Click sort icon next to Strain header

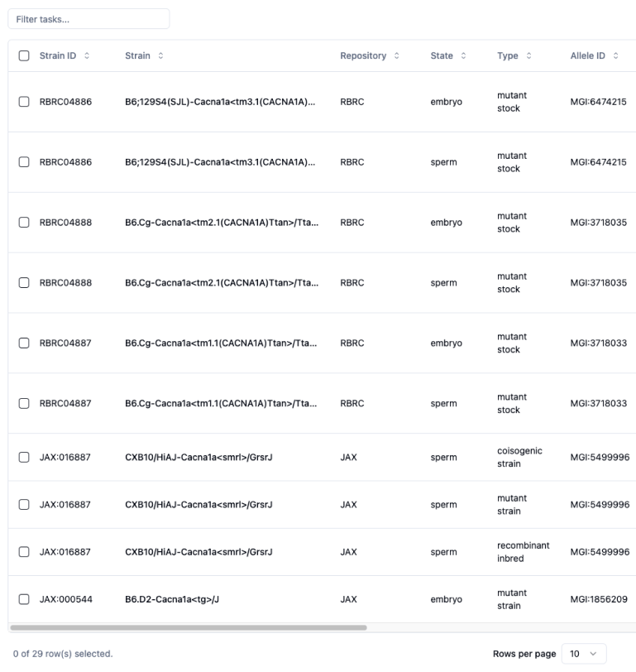pyautogui.click(x=160, y=55)
